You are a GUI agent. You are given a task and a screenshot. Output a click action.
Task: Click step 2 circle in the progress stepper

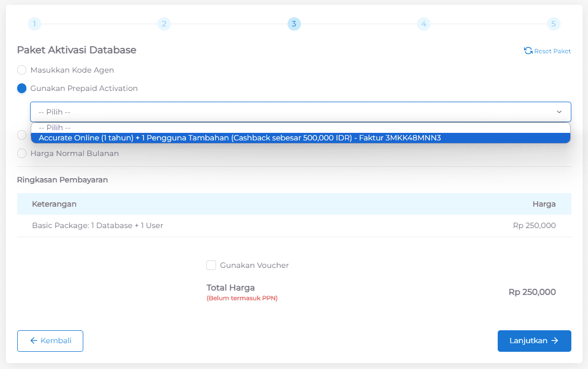pos(164,24)
